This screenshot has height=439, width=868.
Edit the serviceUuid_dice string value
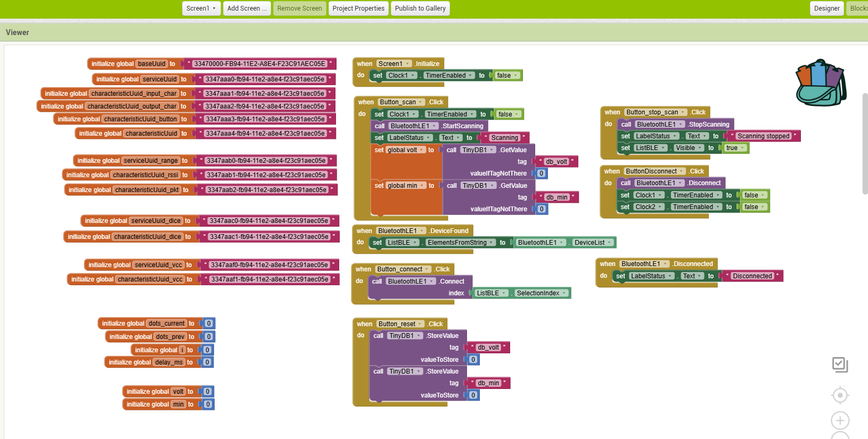(x=269, y=221)
